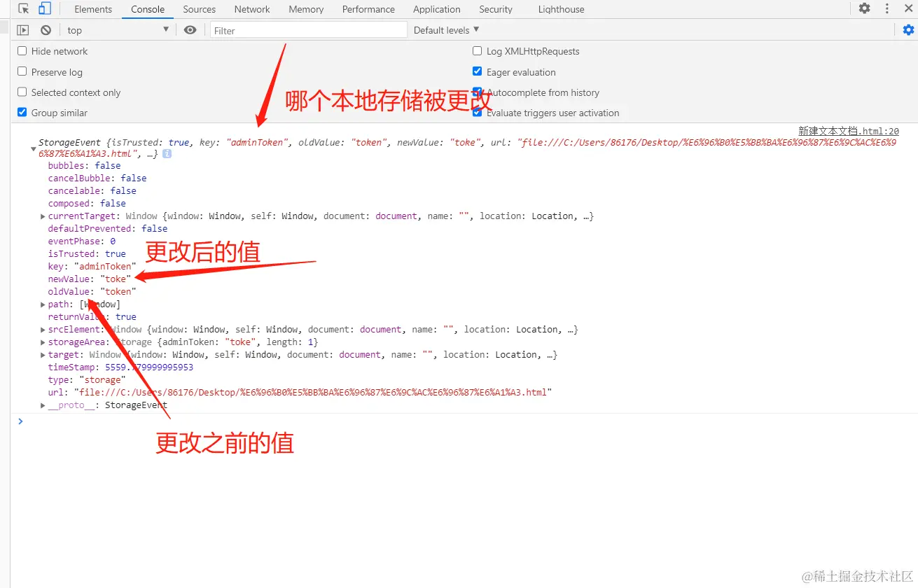Expand the storageArea property
Viewport: 918px width, 588px height.
(x=43, y=342)
